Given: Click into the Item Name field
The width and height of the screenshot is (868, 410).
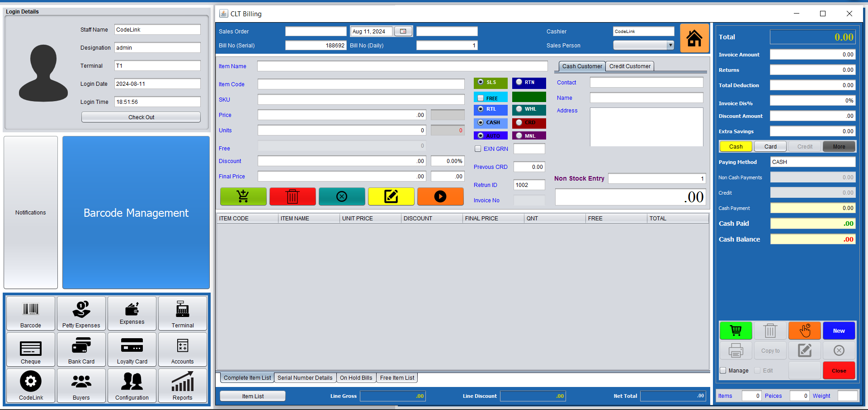Looking at the screenshot, I should [x=402, y=66].
